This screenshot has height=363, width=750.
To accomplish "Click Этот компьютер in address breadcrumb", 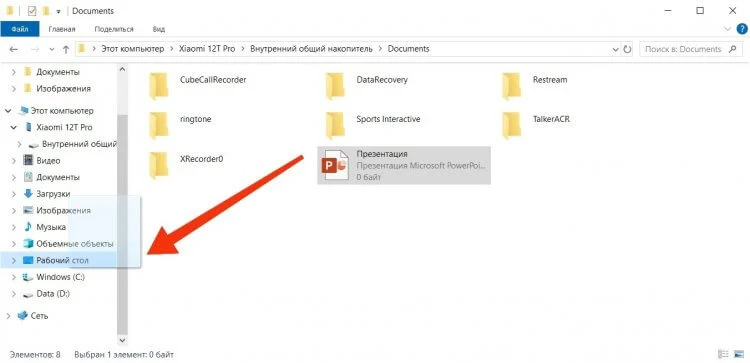I will [x=132, y=49].
